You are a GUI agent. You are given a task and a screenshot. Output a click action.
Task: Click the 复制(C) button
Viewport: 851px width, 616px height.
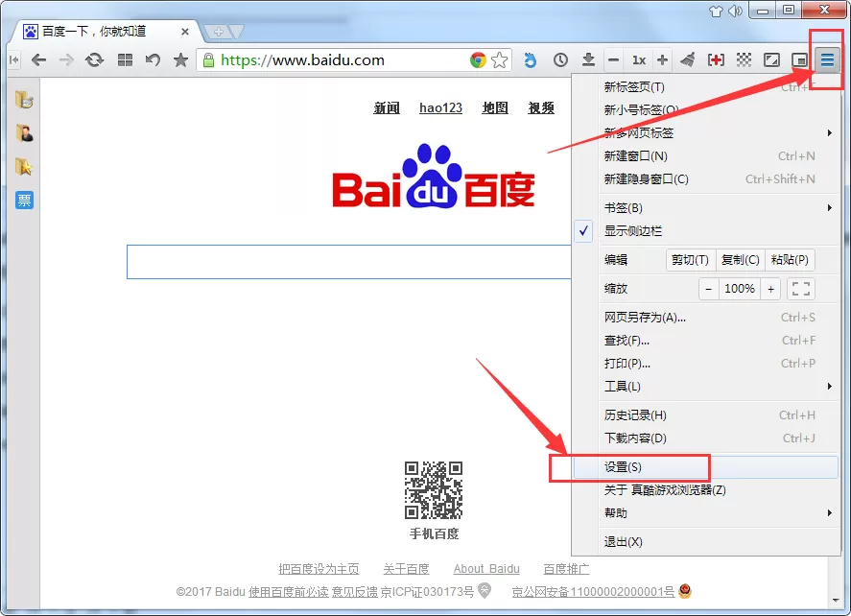click(741, 260)
